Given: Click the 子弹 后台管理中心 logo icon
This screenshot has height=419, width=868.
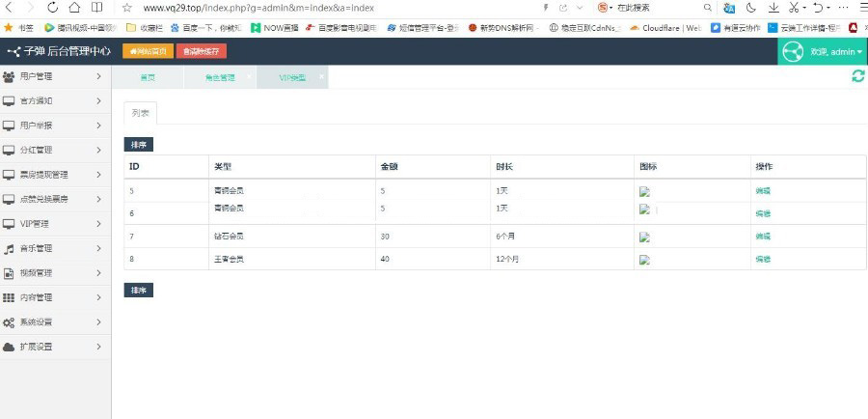Looking at the screenshot, I should 14,51.
